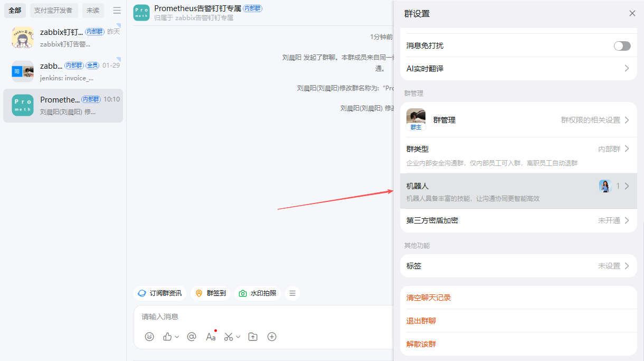Viewport: 644px width, 361px height.
Task: Open 第三方密盾加密 settings
Action: [518, 220]
